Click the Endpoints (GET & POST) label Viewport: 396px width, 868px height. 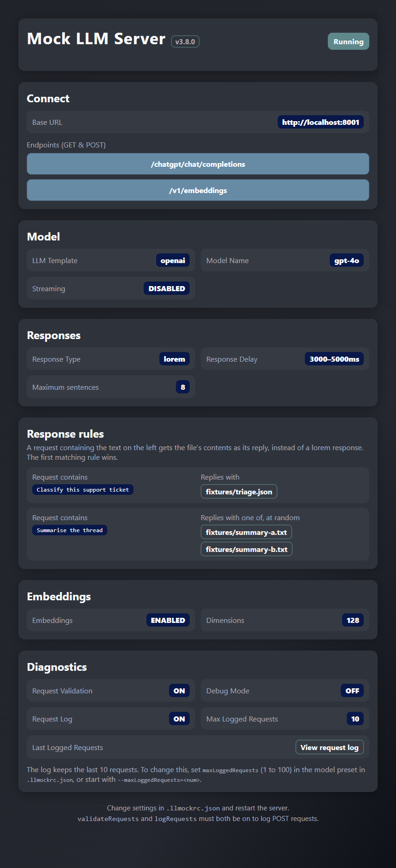pos(66,145)
